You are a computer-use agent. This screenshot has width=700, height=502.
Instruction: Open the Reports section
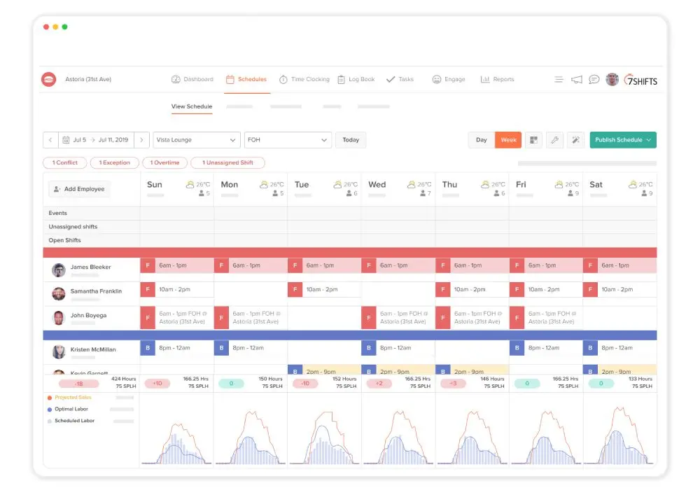pyautogui.click(x=497, y=79)
